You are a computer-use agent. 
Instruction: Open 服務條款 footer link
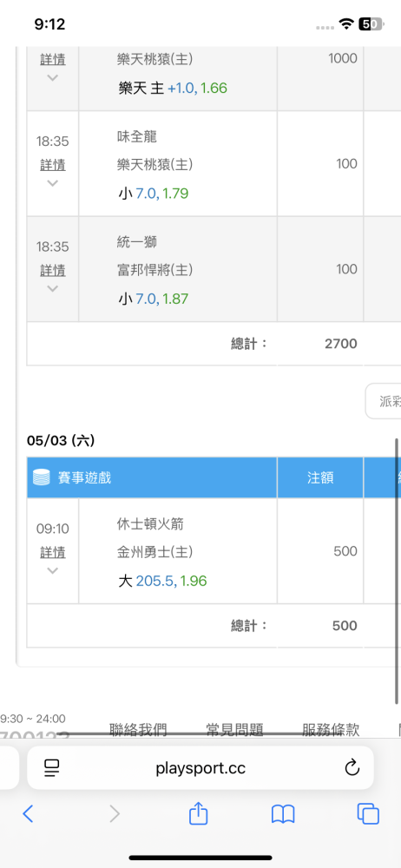click(x=331, y=730)
